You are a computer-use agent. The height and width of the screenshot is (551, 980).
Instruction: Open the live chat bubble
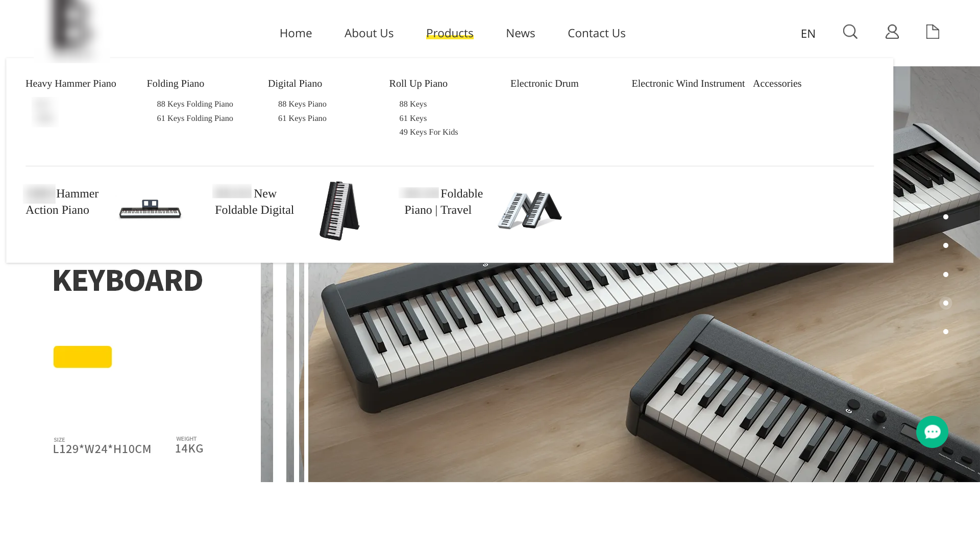point(932,432)
